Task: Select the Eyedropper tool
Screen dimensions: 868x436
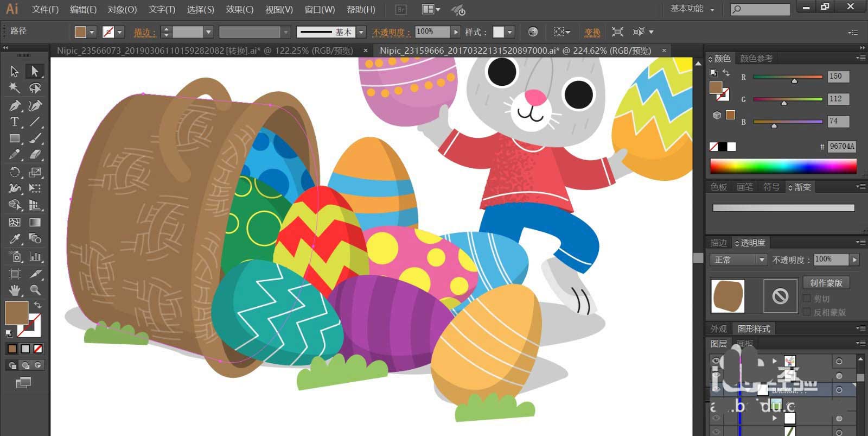Action: 15,239
